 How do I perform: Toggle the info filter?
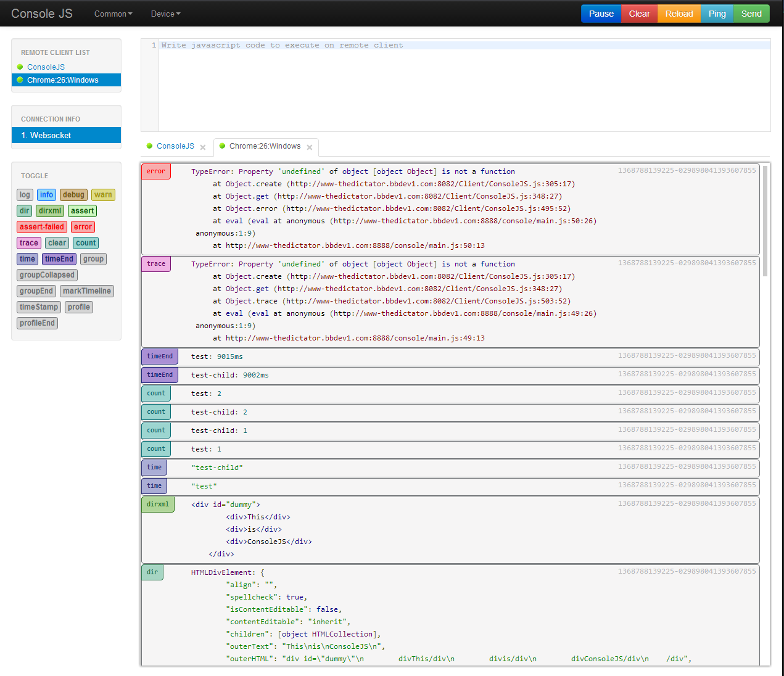click(46, 195)
